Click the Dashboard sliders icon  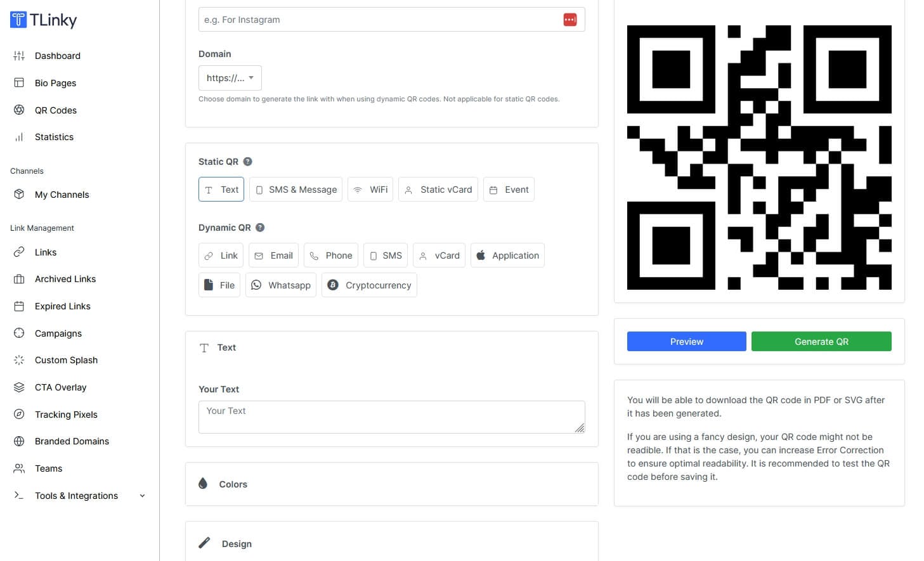point(19,56)
